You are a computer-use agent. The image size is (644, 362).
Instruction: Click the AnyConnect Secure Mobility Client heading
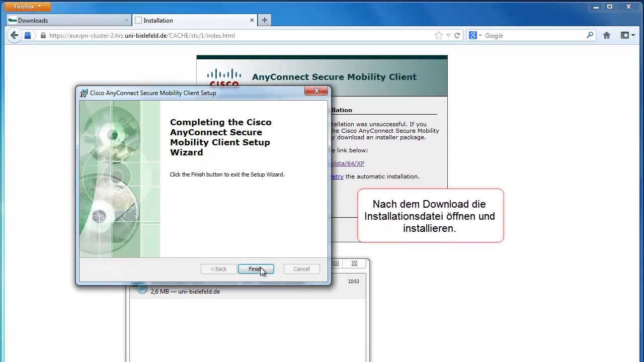pyautogui.click(x=334, y=77)
